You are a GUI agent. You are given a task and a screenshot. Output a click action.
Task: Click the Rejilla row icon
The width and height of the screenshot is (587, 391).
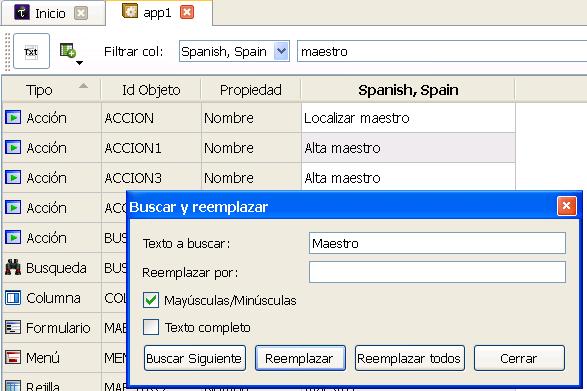click(13, 385)
